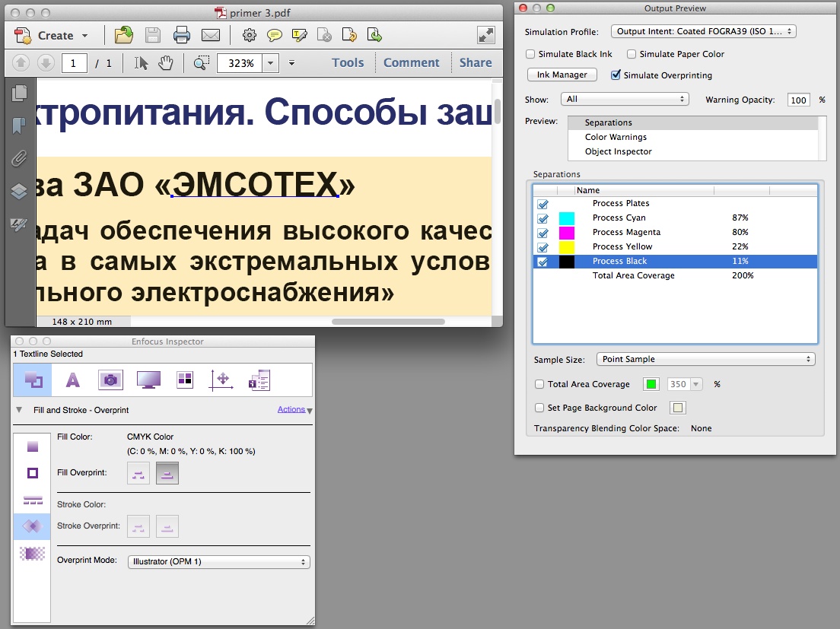This screenshot has height=629, width=840.
Task: Open the page background color swatch
Action: [678, 408]
